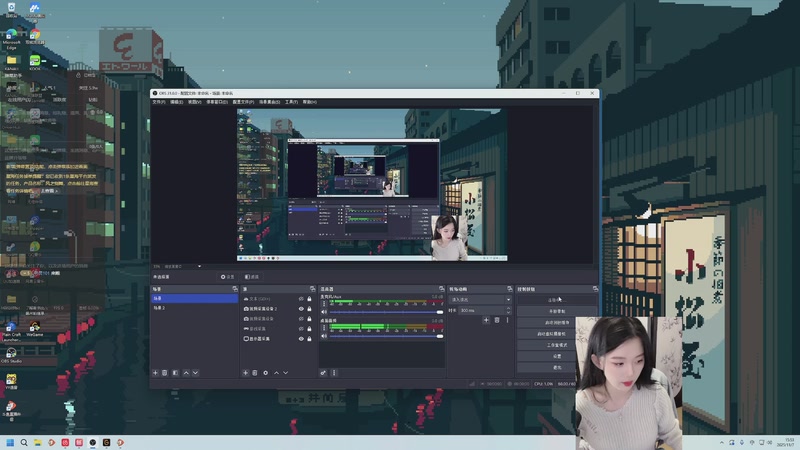Move selected scene up
Screen dimensions: 800x450
click(186, 373)
